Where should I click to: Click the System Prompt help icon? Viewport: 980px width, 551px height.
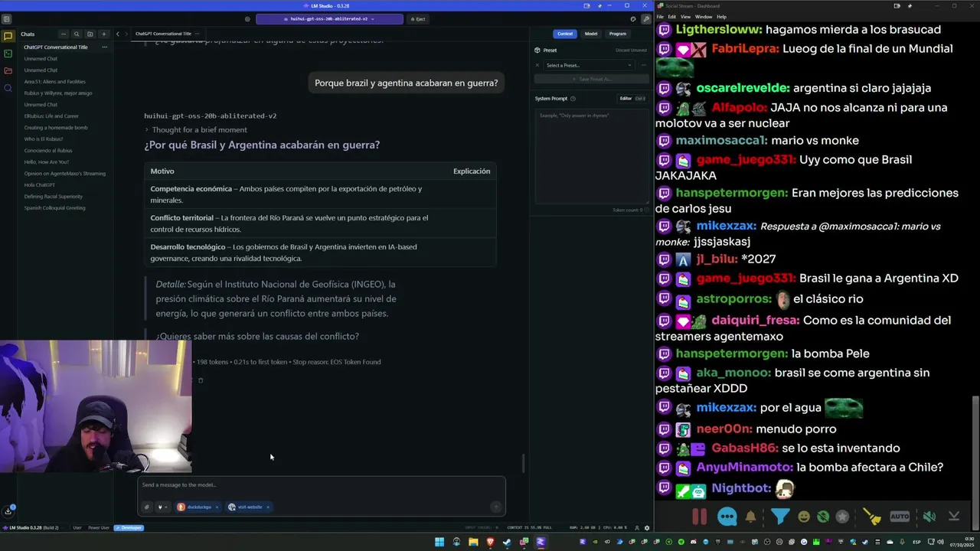573,99
